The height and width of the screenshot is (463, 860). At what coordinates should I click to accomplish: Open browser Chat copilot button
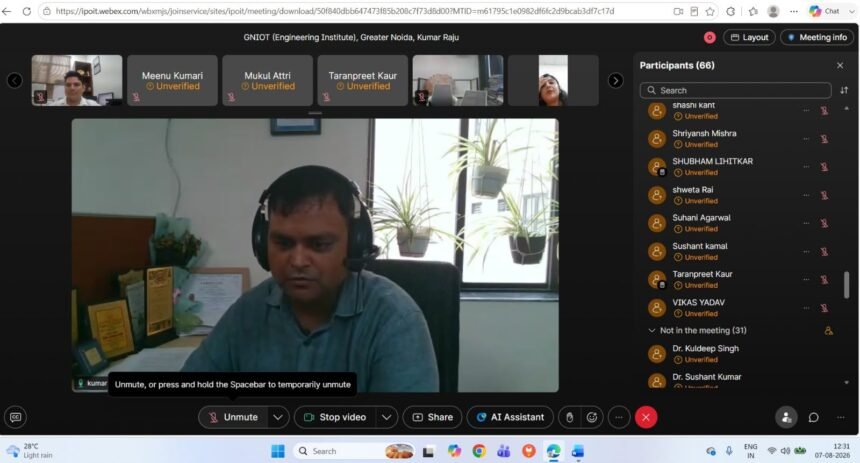826,11
